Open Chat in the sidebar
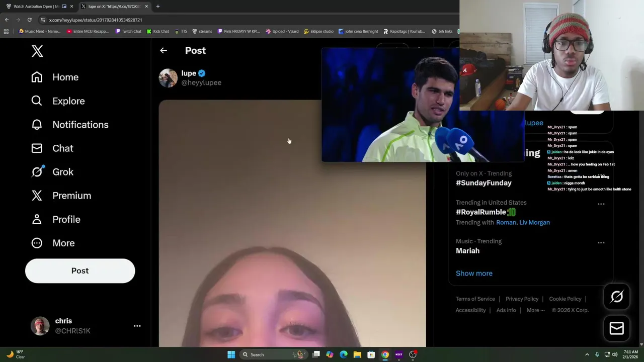The height and width of the screenshot is (362, 644). [52, 148]
